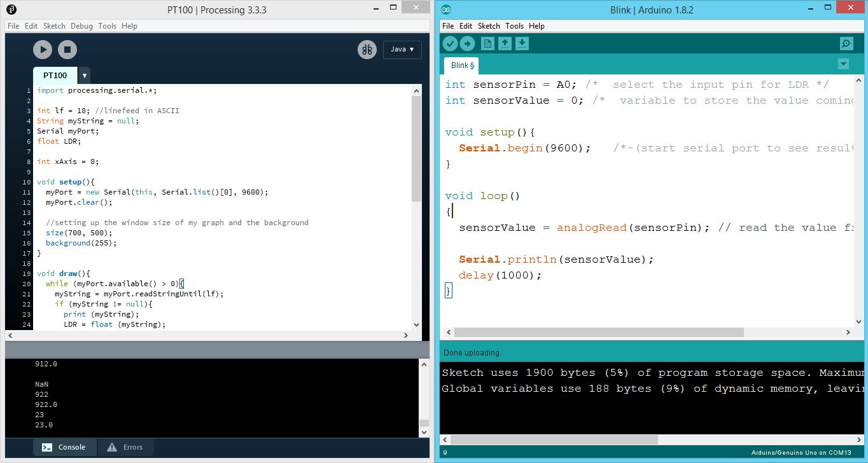
Task: Click 'myPort.clear();' line in Processing editor
Action: pos(79,202)
